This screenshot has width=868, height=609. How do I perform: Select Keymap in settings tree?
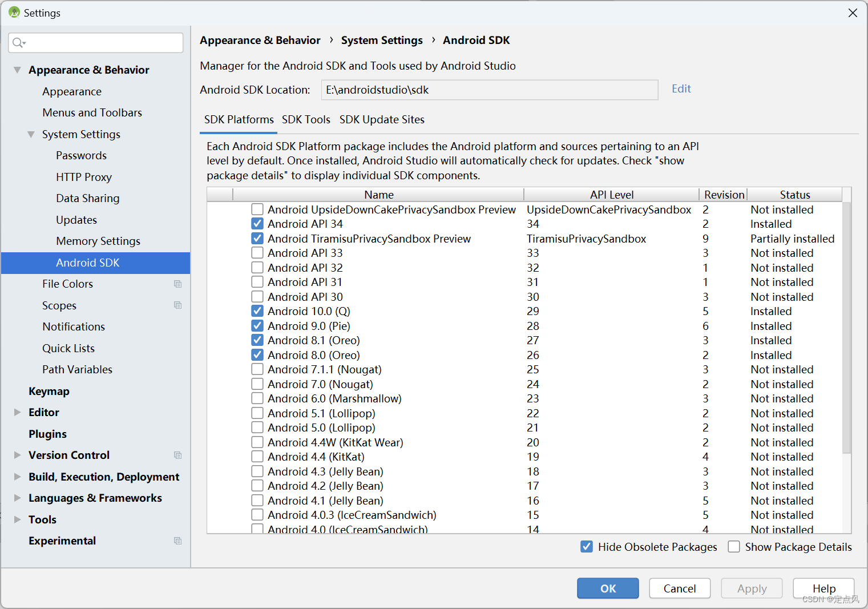point(49,391)
